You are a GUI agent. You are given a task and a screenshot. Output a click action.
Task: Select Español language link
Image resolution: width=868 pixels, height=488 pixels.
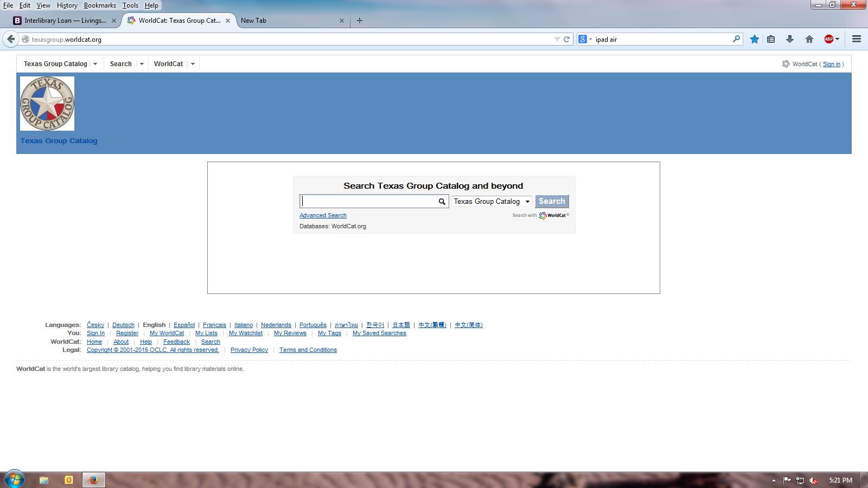pos(184,325)
